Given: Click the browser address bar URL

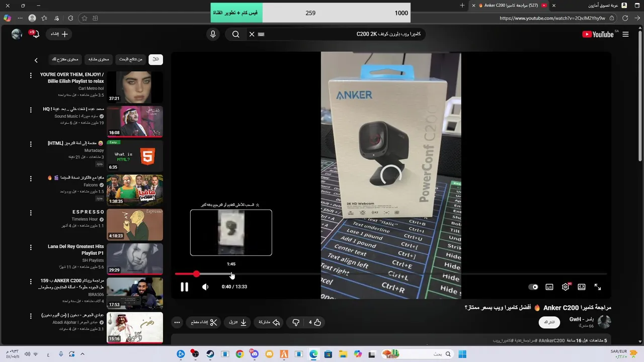Looking at the screenshot, I should (552, 18).
